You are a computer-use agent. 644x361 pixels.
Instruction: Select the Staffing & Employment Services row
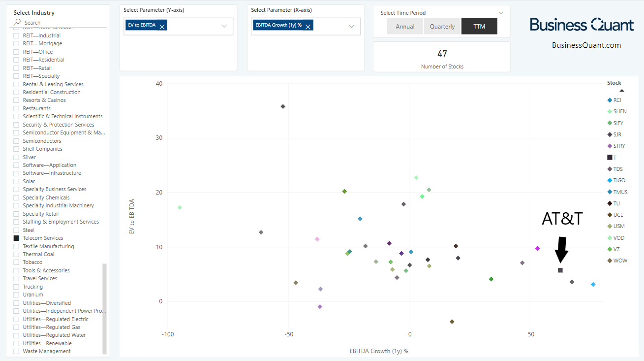tap(59, 222)
